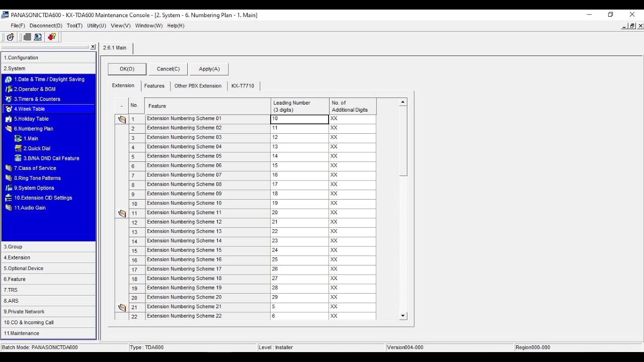
Task: Expand the 9.Private Network section
Action: [x=49, y=312]
